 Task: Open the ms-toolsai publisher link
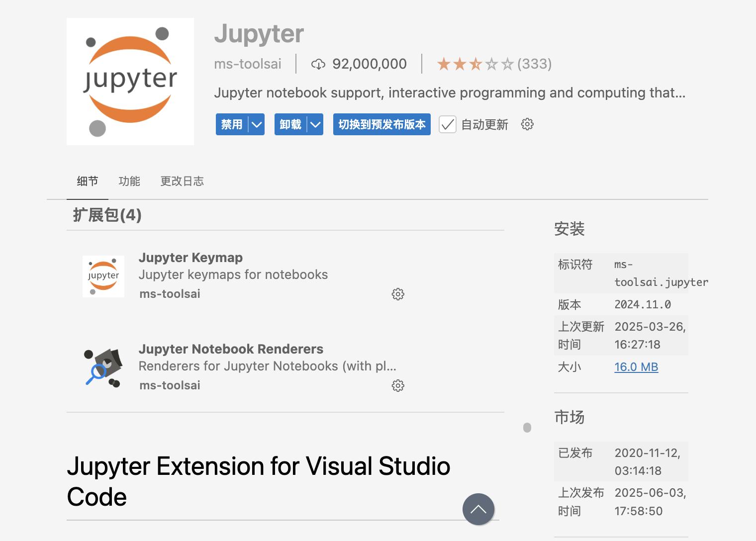(x=248, y=64)
